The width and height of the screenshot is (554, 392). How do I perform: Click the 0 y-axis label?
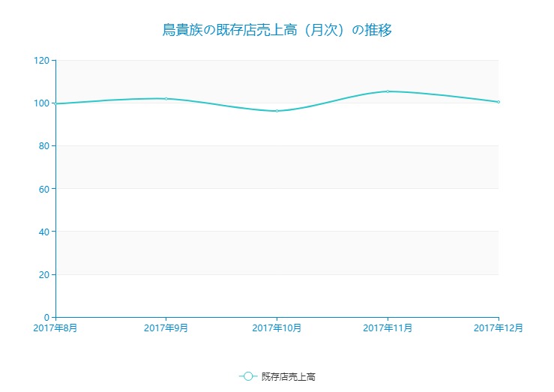click(46, 317)
